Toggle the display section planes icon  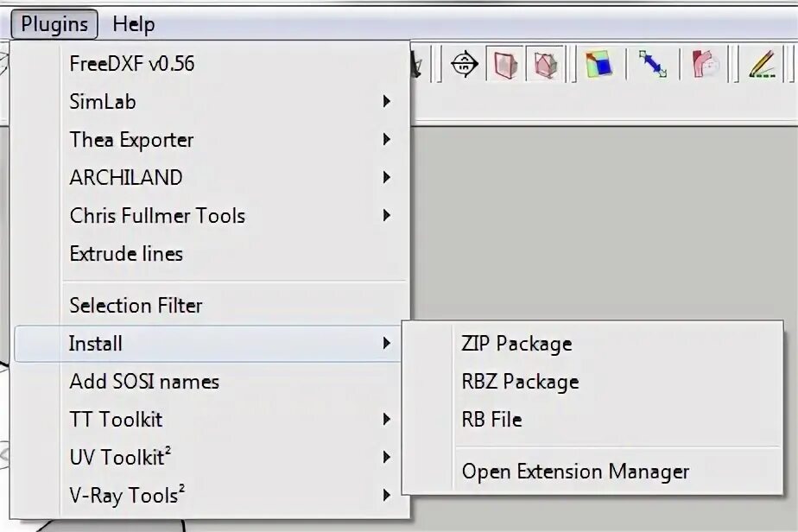[x=505, y=64]
